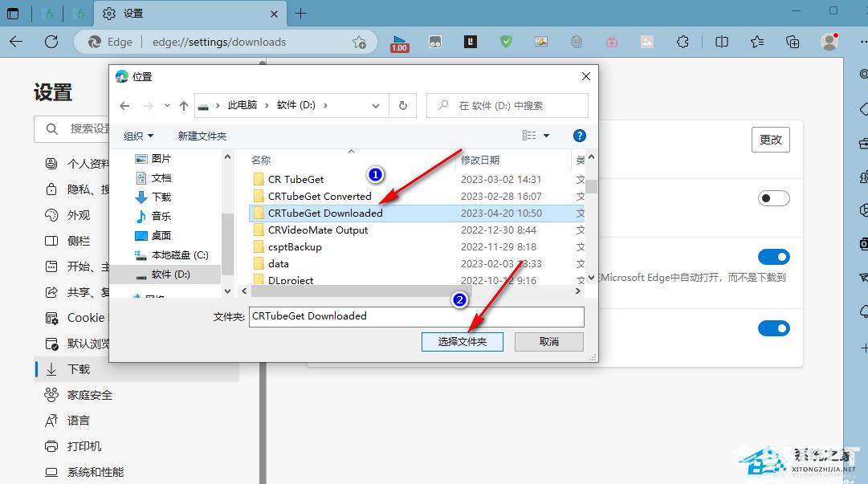Turn on the switched-off settings toggle
The image size is (868, 484).
773,198
